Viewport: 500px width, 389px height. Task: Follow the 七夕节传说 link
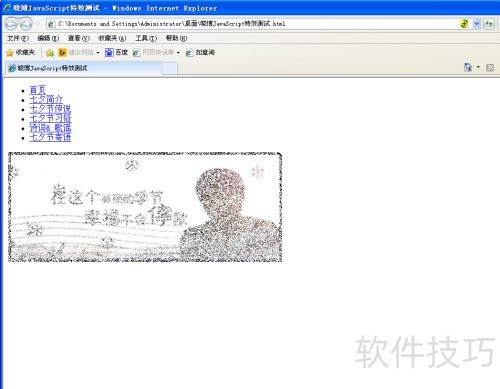point(50,109)
